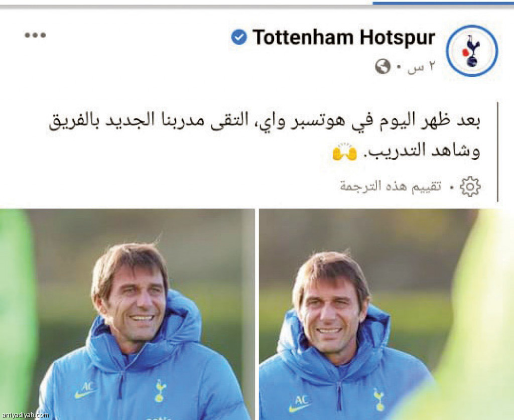Click the arriyadiyah.com watermark
This screenshot has width=514, height=420.
pyautogui.click(x=25, y=415)
